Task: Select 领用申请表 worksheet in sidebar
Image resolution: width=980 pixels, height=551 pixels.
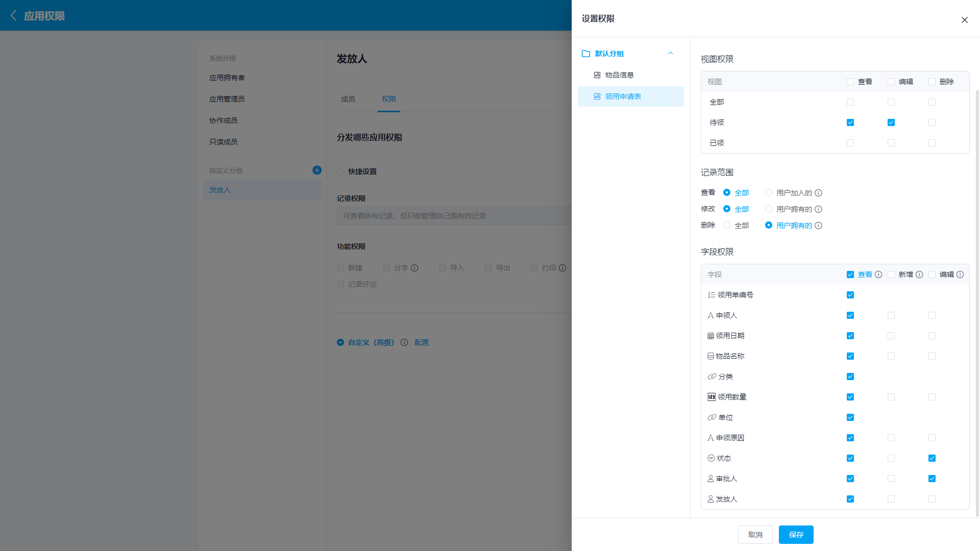Action: (631, 96)
